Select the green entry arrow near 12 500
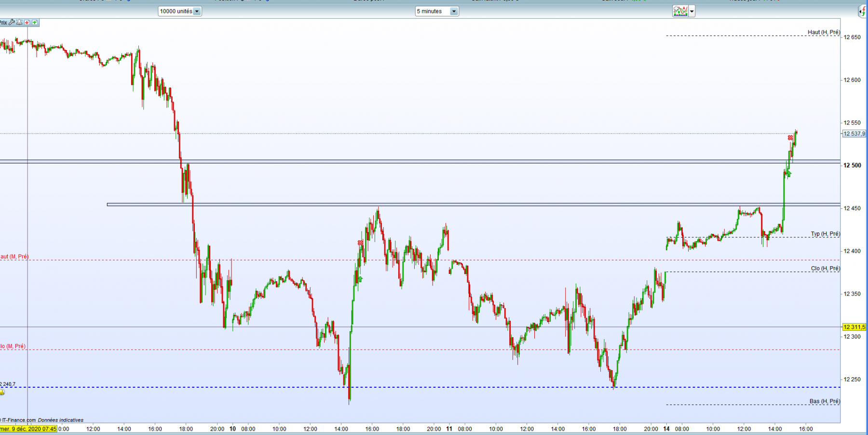Image resolution: width=868 pixels, height=435 pixels. [x=789, y=174]
